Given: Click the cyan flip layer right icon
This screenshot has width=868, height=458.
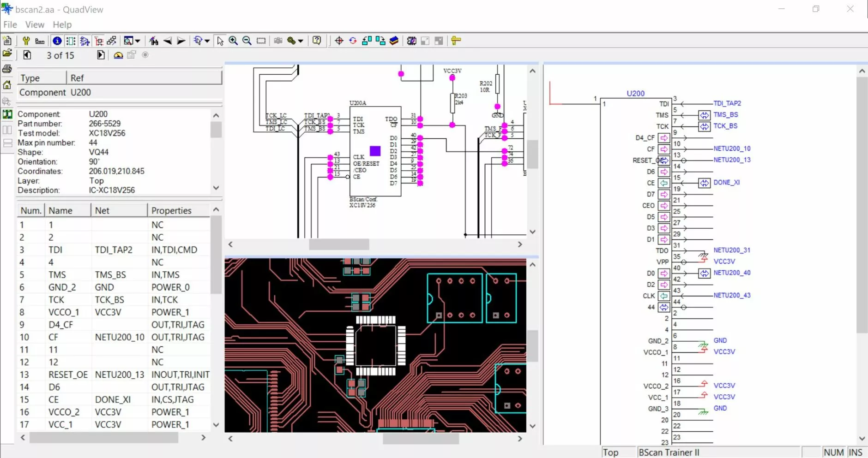Looking at the screenshot, I should coord(380,41).
